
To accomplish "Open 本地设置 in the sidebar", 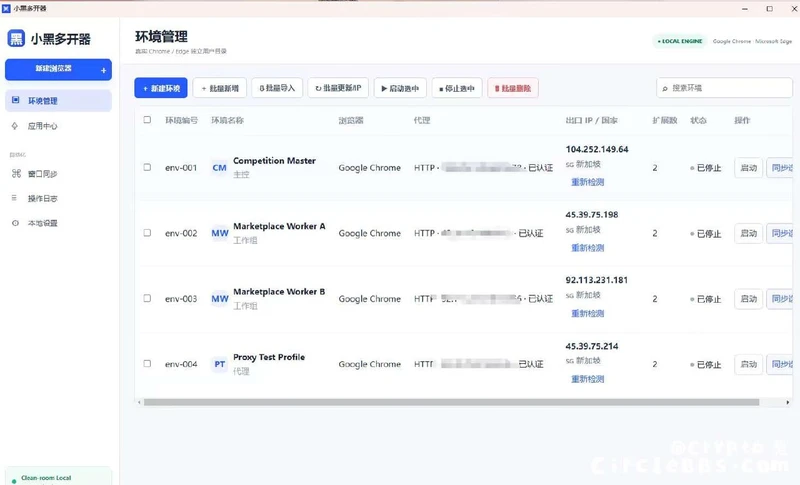I will pos(58,223).
